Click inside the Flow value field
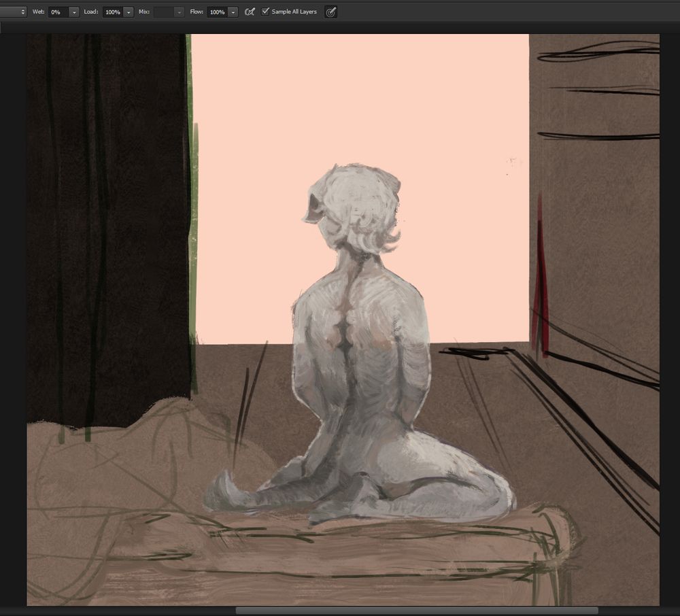 tap(216, 12)
